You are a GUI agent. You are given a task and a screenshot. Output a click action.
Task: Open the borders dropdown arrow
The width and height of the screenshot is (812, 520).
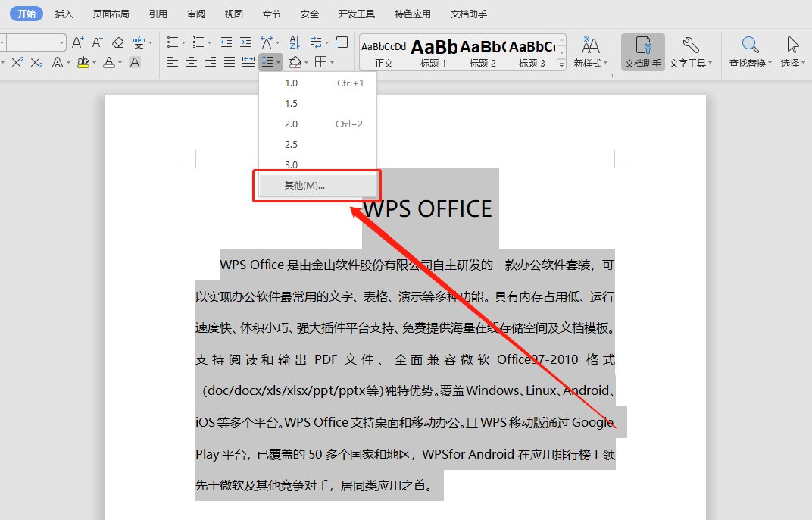(332, 61)
